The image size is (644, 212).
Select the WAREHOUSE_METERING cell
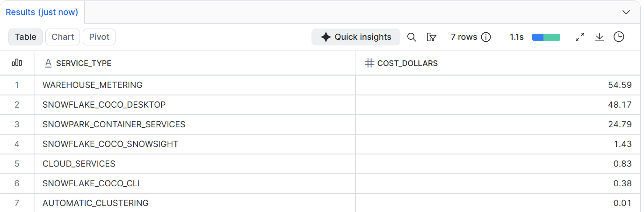195,85
